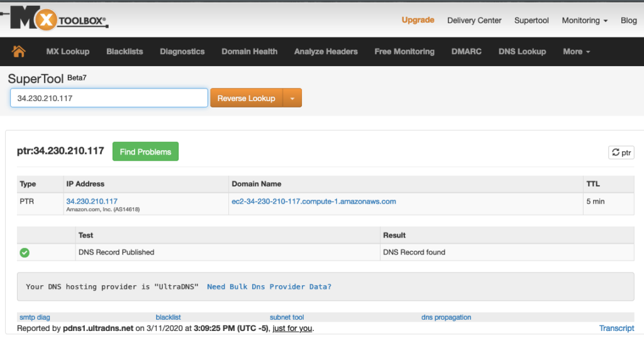
Task: Open the Blog link
Action: pos(628,21)
